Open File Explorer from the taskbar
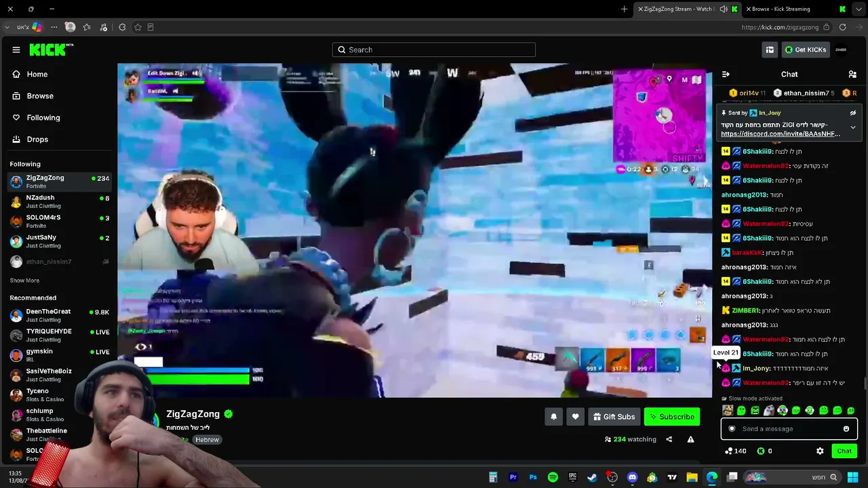Viewport: 868px width, 488px height. pos(692,477)
